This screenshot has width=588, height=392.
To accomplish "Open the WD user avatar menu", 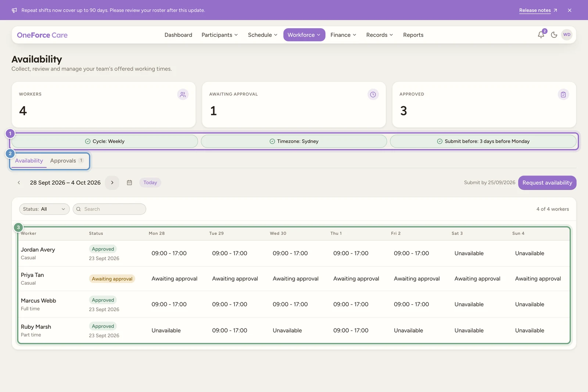I will [x=567, y=35].
